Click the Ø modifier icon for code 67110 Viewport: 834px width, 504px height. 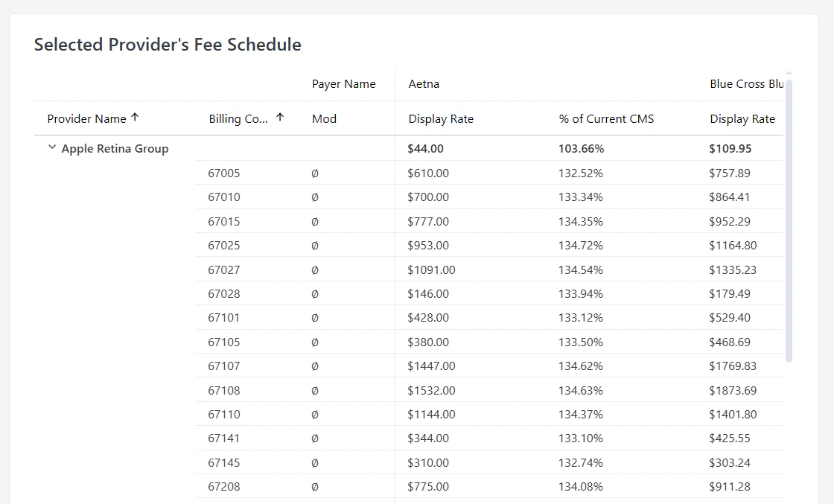coord(313,414)
